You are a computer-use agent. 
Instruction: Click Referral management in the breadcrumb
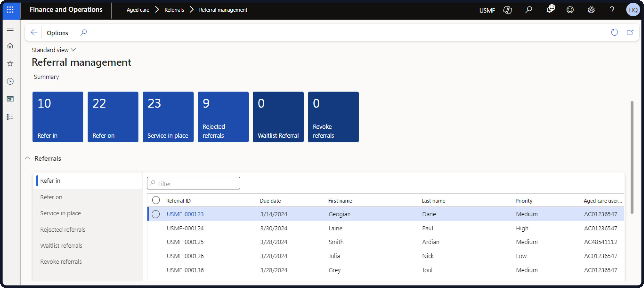click(x=223, y=10)
